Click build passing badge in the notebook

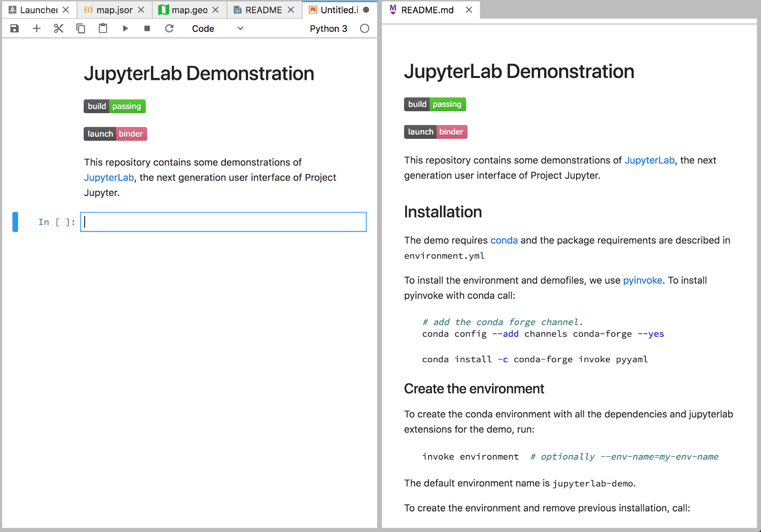click(x=115, y=106)
